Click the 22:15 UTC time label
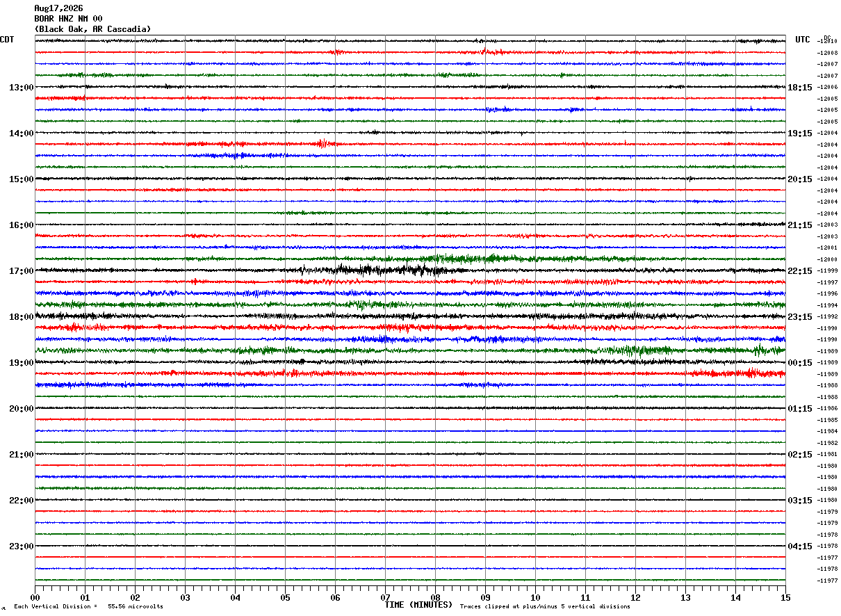This screenshot has height=616, width=841. pos(800,270)
